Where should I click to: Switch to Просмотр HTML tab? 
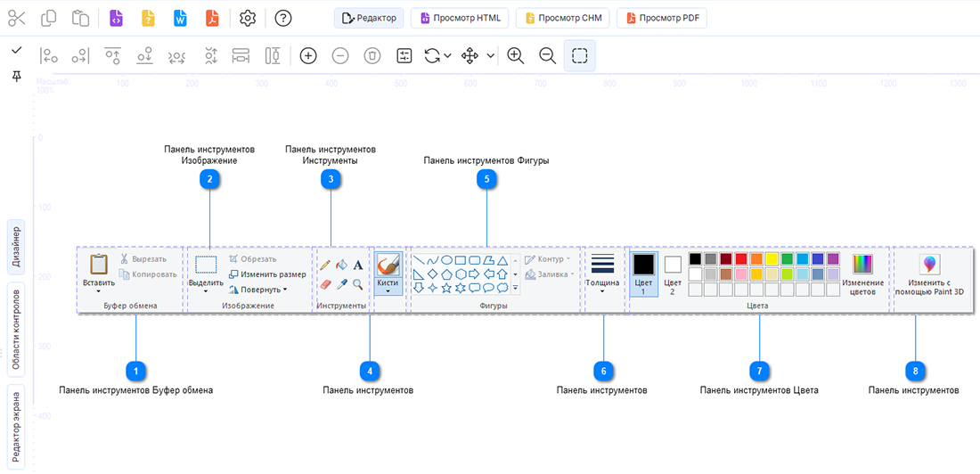(461, 18)
